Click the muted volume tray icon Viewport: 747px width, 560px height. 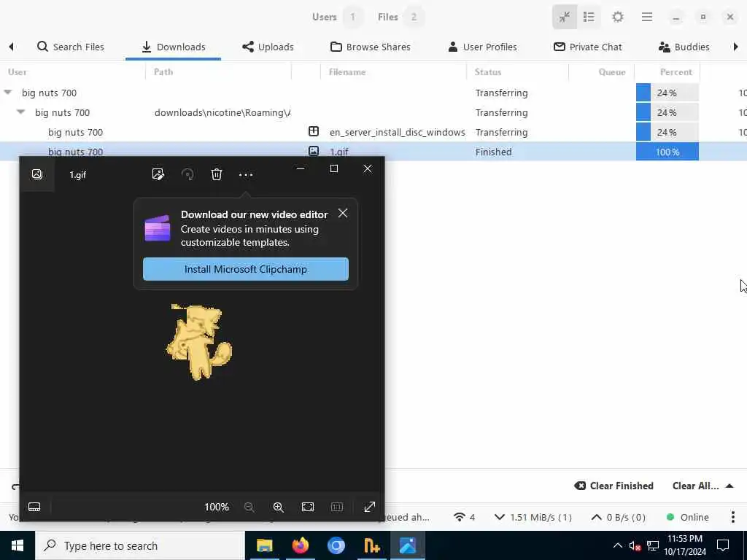(635, 546)
